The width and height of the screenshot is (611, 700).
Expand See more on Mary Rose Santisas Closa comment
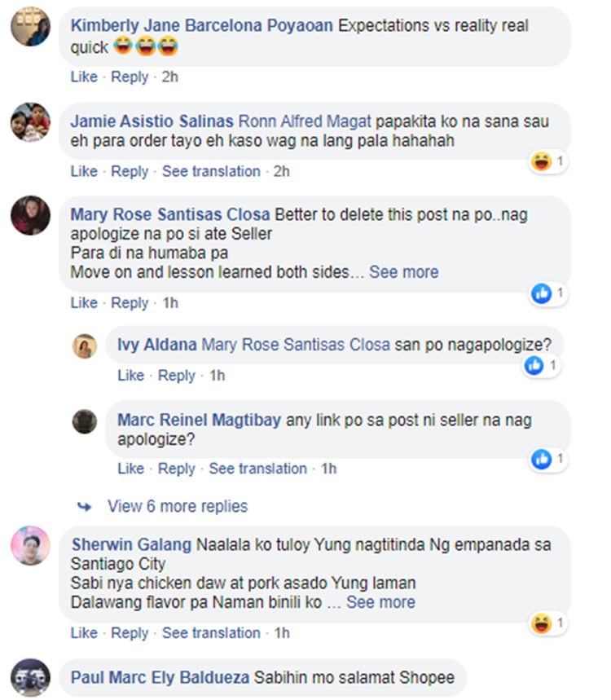coord(404,272)
